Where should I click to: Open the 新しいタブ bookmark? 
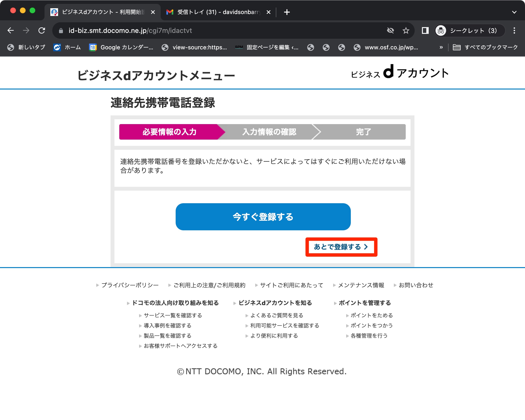coord(26,47)
